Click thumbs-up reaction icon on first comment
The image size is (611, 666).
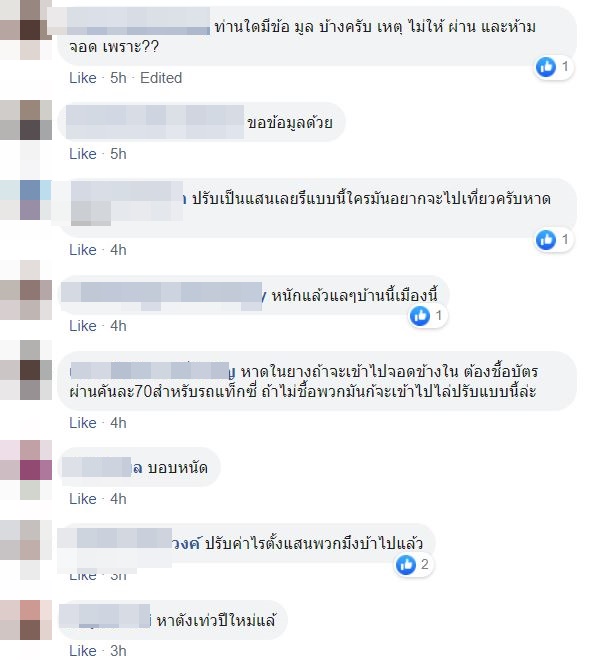tap(546, 67)
